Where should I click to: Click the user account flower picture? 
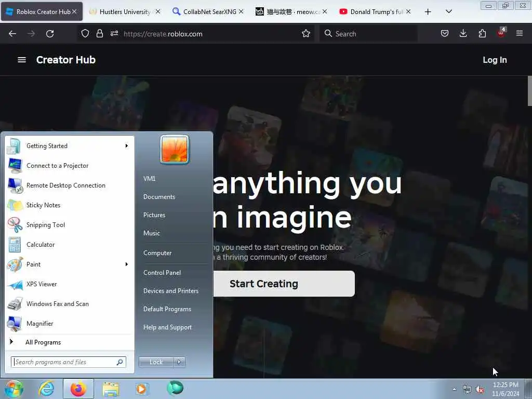(175, 149)
